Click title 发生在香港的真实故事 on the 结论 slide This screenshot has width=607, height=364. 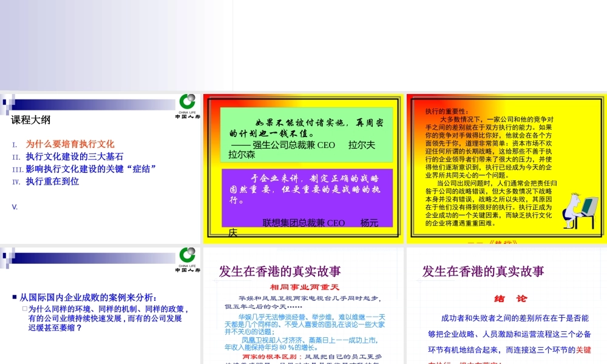(483, 271)
